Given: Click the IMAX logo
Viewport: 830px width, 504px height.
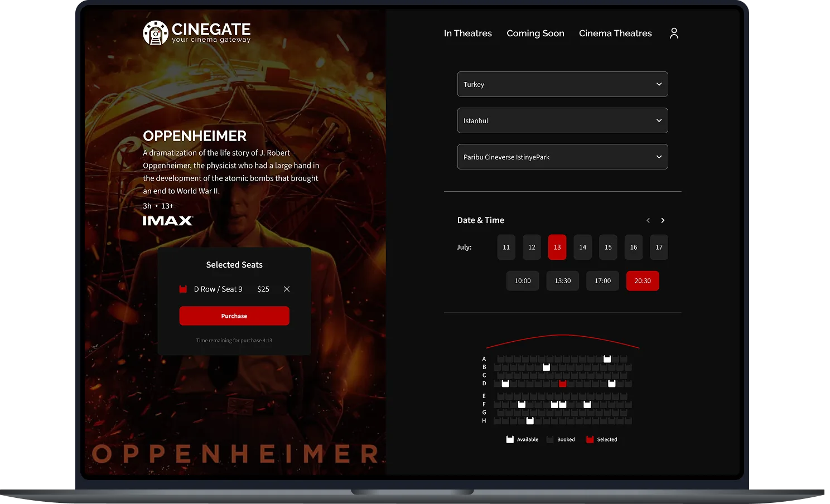Looking at the screenshot, I should 168,221.
